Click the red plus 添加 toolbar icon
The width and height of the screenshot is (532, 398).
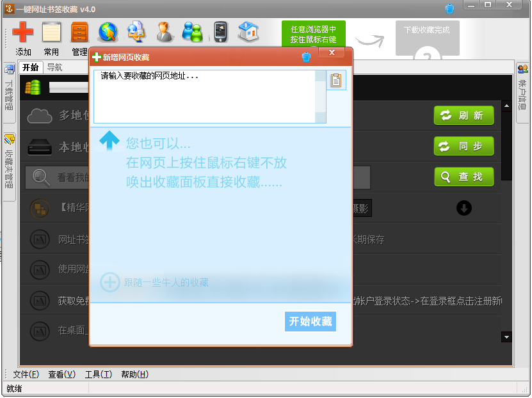click(x=23, y=32)
